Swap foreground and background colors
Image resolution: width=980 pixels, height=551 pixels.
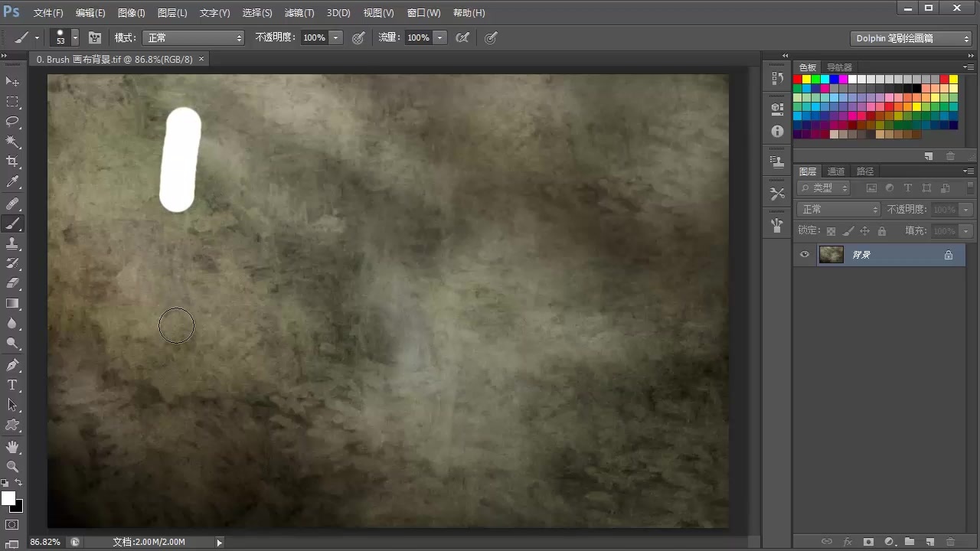pos(19,484)
